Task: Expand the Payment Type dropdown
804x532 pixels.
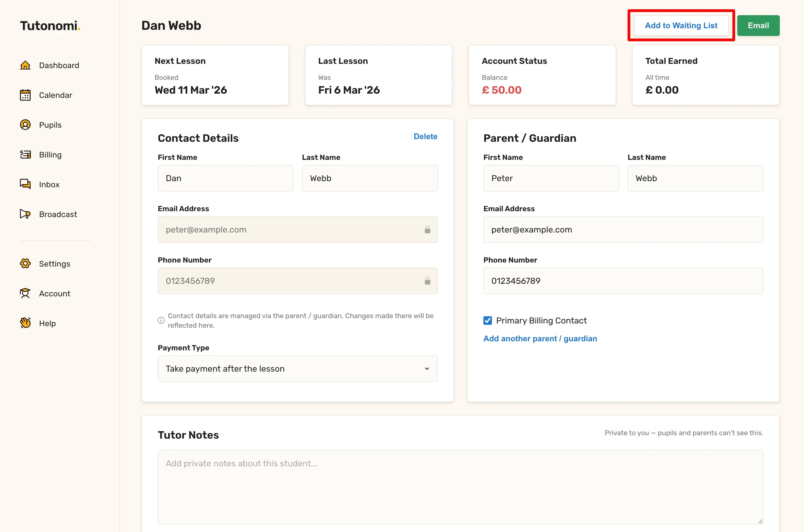Action: click(x=297, y=369)
